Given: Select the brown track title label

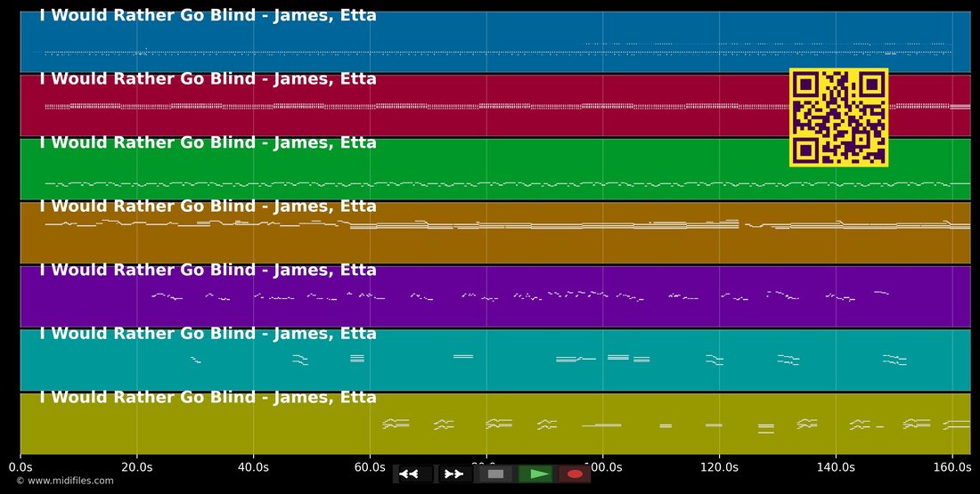Looking at the screenshot, I should click(208, 207).
